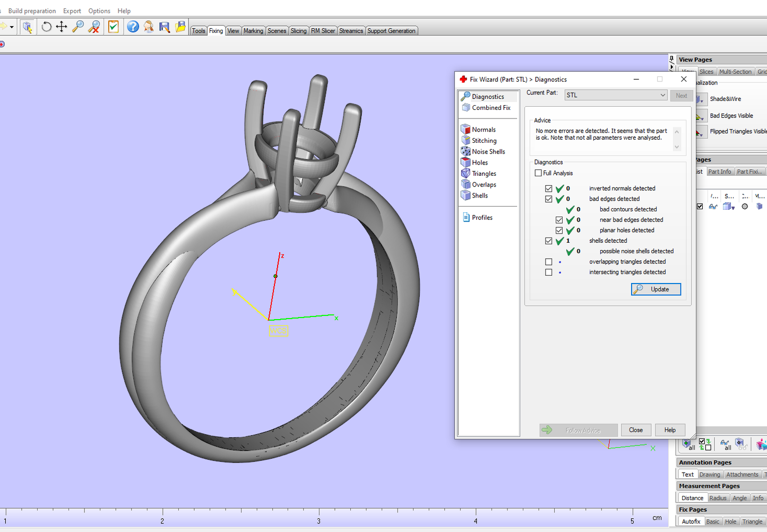
Task: Select the Rotate view tool in toolbar
Action: [x=46, y=27]
